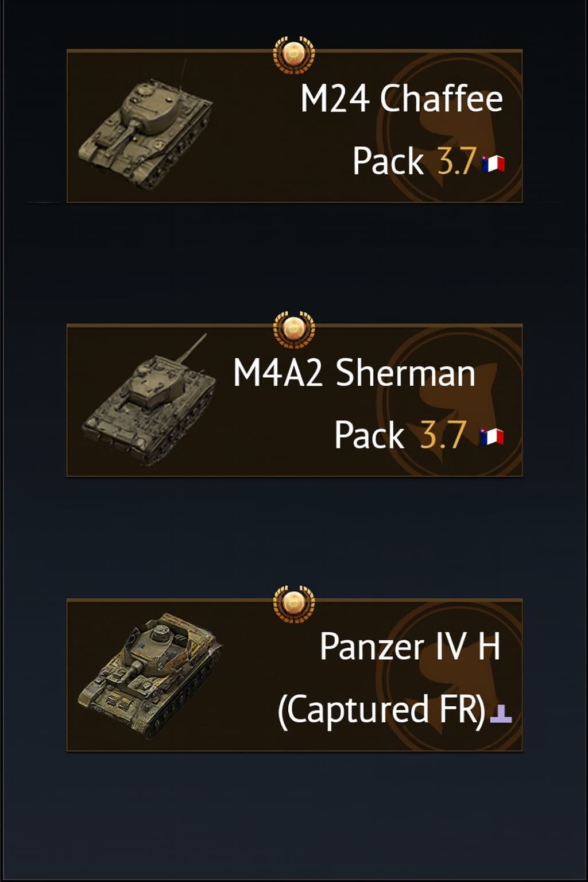Screen dimensions: 588x882
Task: Click the word Pack under M4A2 Sherman
Action: coord(370,435)
